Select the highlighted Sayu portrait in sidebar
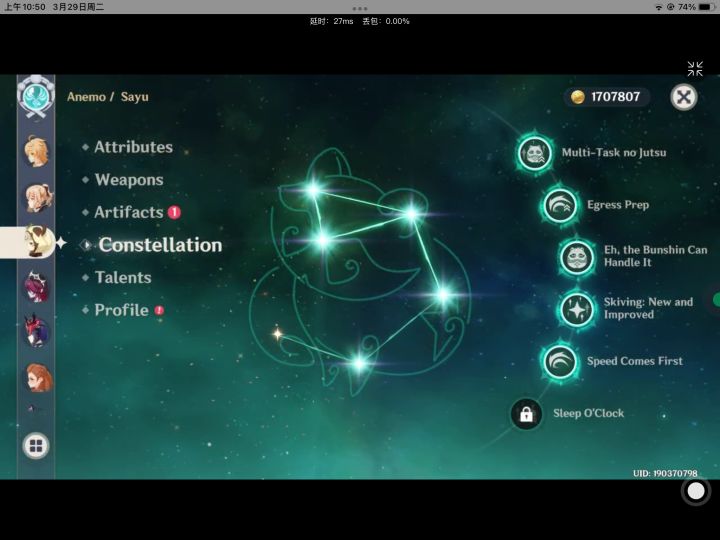720x540 pixels. [x=37, y=242]
